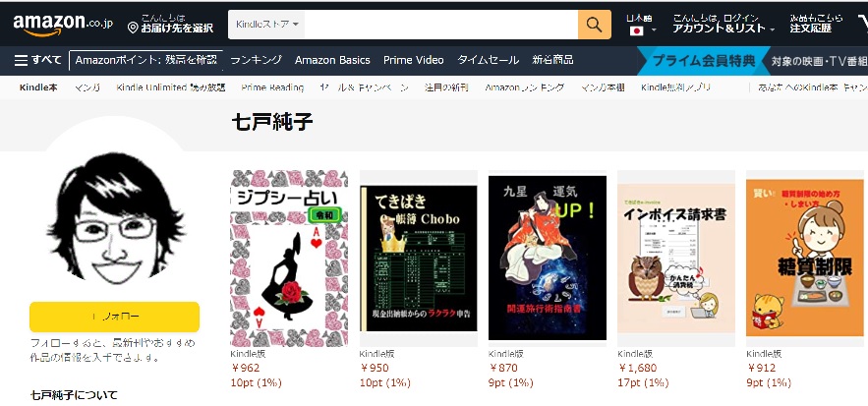Click the 注文履歴 link
The width and height of the screenshot is (868, 406).
(x=810, y=29)
